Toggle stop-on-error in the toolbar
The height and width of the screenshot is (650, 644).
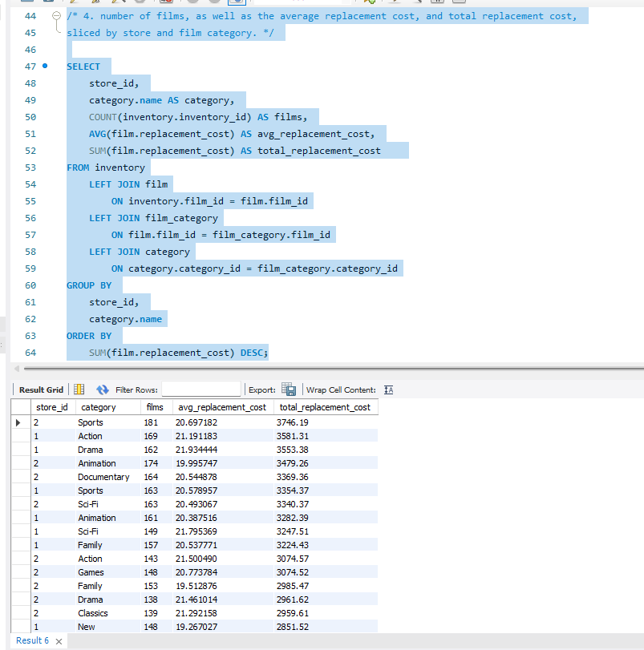165,4
